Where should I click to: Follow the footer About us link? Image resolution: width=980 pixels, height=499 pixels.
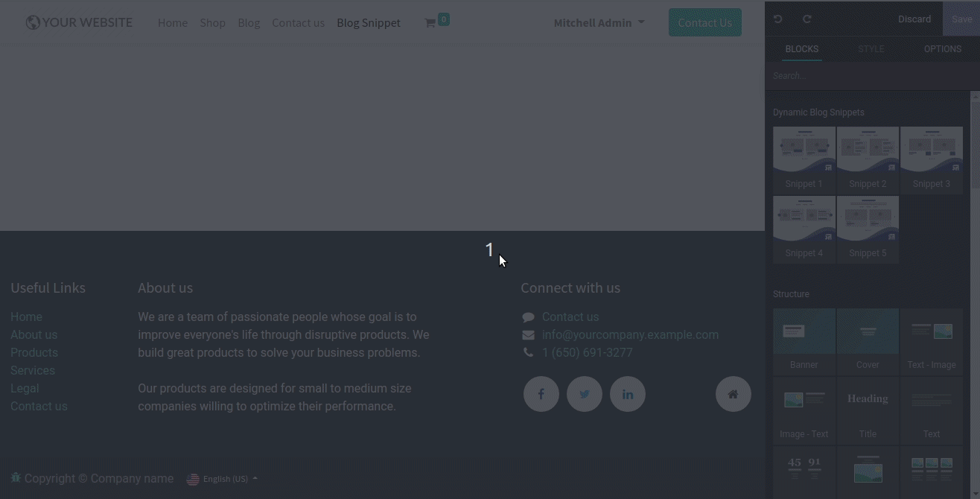click(34, 334)
